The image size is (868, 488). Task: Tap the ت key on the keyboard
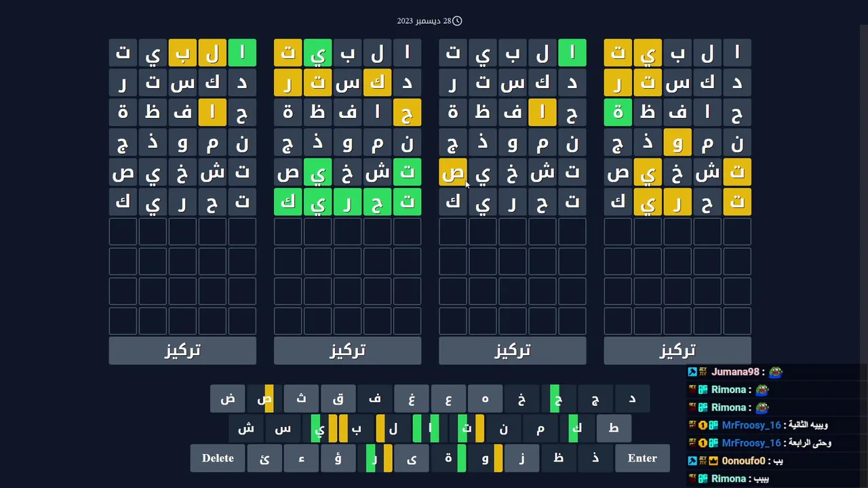(x=467, y=428)
